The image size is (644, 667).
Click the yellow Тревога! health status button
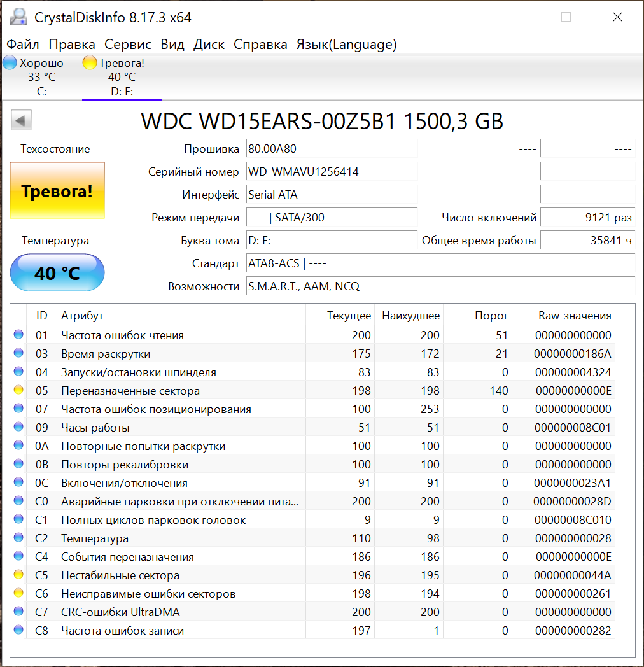click(x=57, y=190)
